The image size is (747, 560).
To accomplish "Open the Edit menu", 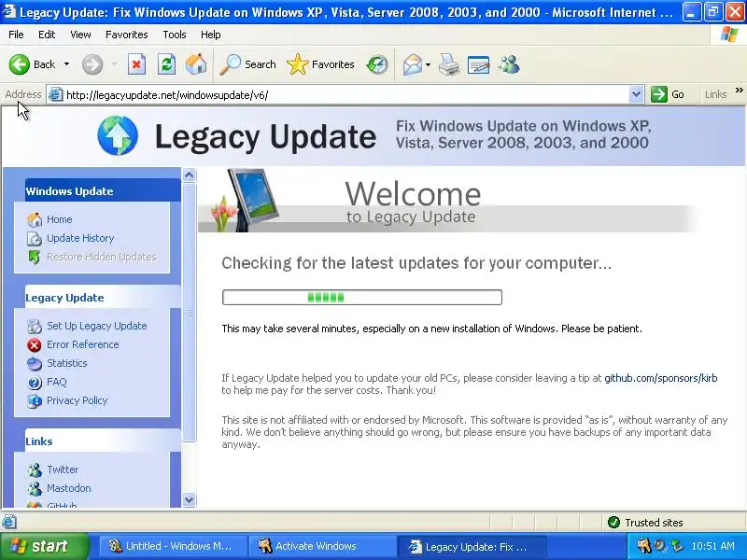I will click(47, 35).
